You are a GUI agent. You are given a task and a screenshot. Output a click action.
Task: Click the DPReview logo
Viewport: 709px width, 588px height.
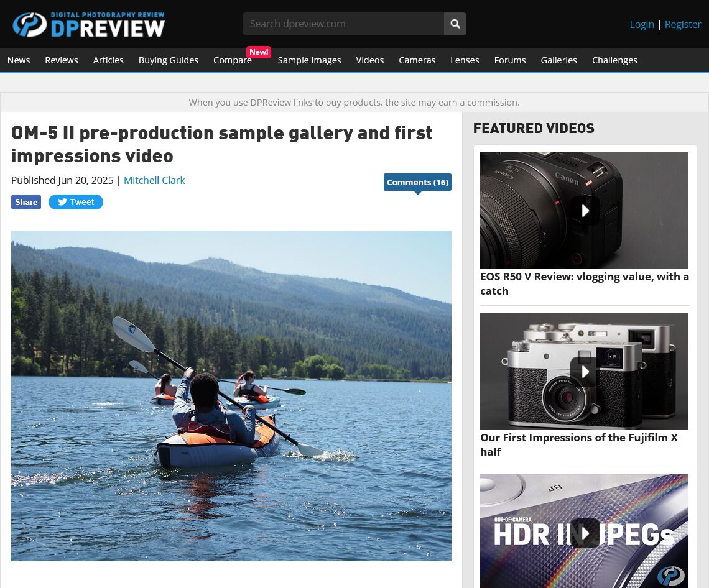pos(88,24)
